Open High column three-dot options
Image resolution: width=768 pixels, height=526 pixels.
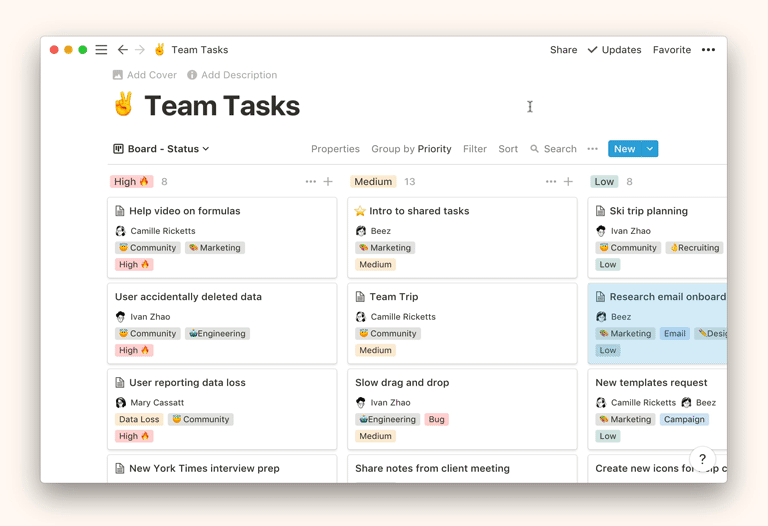310,182
